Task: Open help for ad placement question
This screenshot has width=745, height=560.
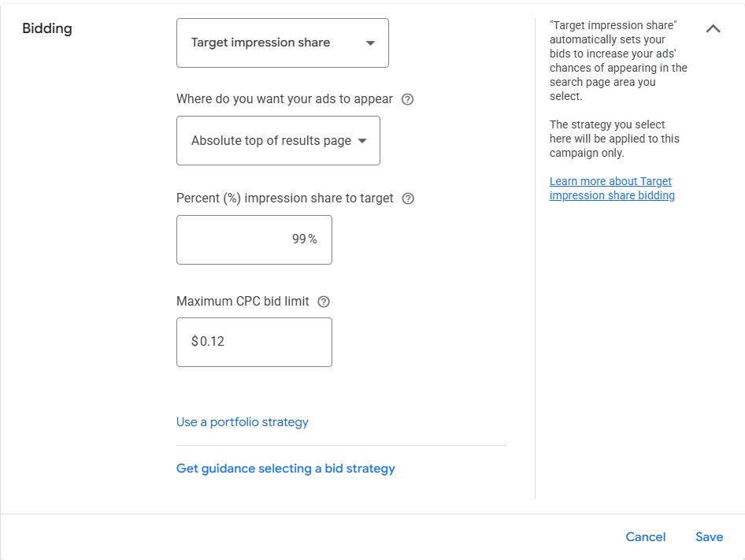Action: [407, 99]
